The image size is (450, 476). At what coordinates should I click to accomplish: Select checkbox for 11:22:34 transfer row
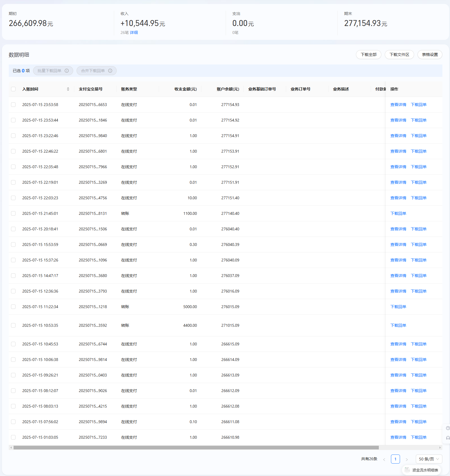point(13,307)
